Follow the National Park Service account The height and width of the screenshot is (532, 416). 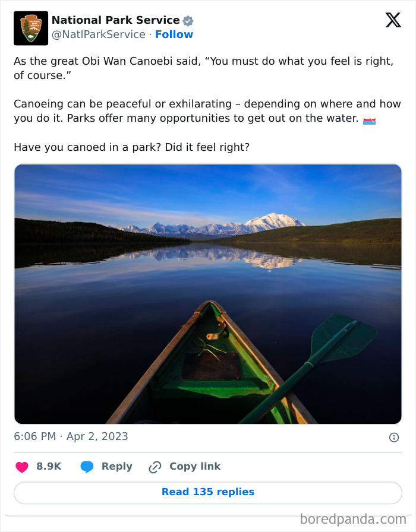174,34
